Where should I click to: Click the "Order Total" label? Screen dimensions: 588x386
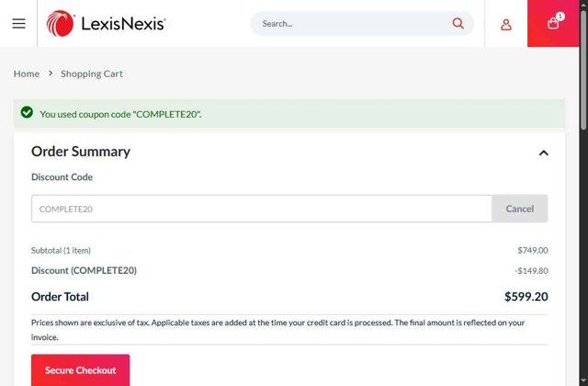tap(60, 297)
